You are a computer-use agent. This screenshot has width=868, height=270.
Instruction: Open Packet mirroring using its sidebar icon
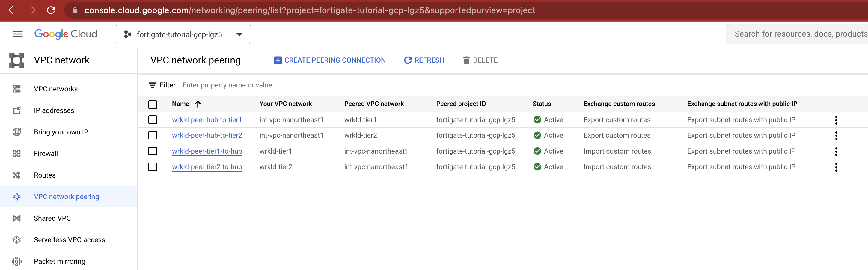point(17,261)
